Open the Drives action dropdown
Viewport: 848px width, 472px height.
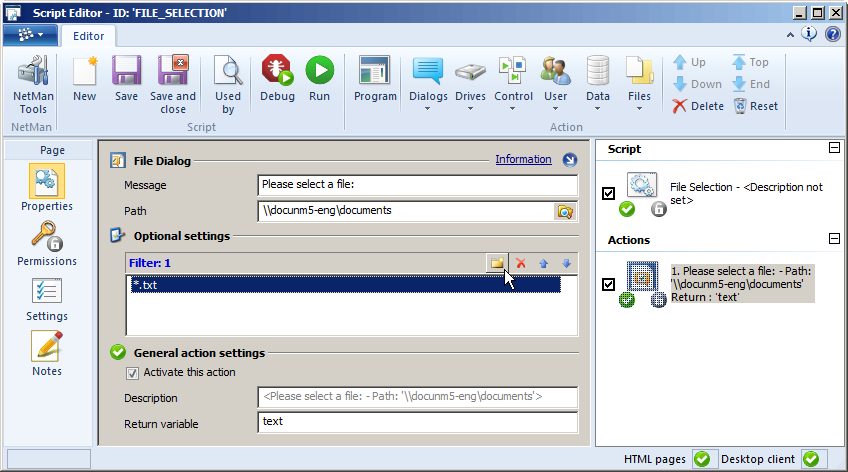[x=470, y=83]
